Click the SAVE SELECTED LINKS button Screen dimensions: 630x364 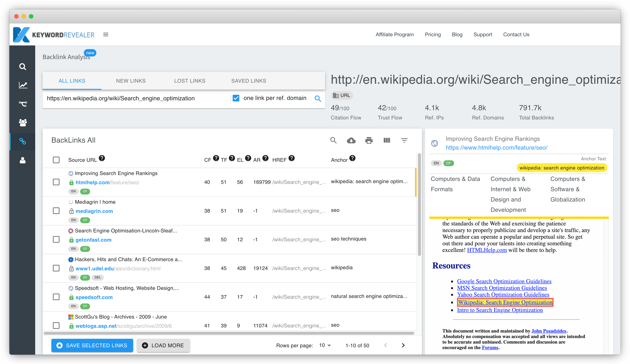[x=92, y=345]
